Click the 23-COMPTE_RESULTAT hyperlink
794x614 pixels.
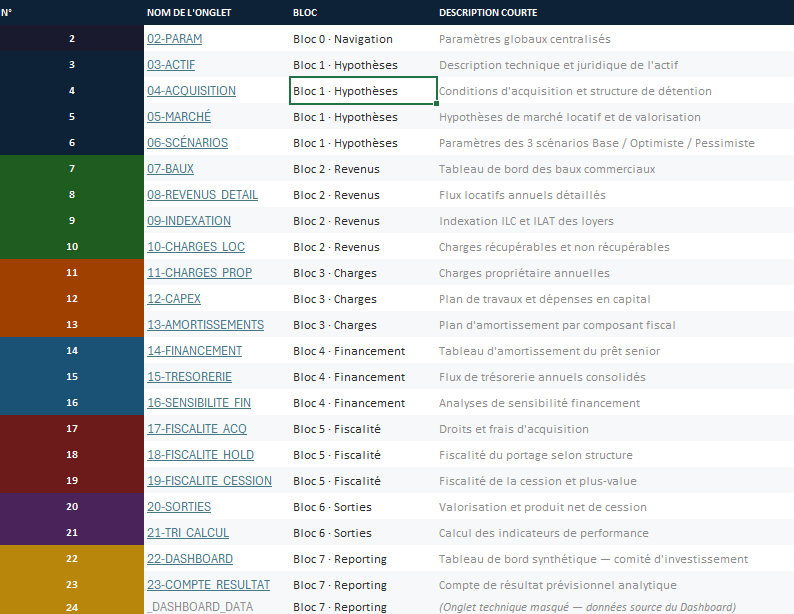click(208, 585)
